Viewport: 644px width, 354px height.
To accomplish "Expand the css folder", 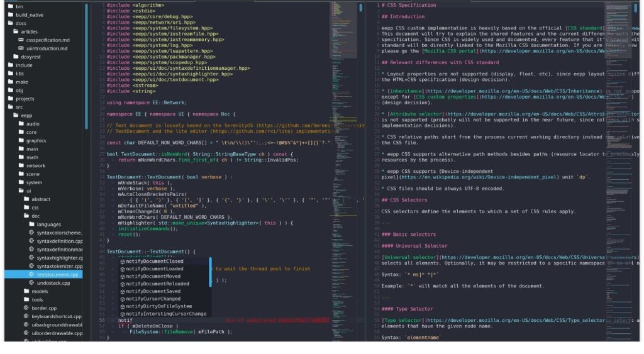I will click(26, 207).
